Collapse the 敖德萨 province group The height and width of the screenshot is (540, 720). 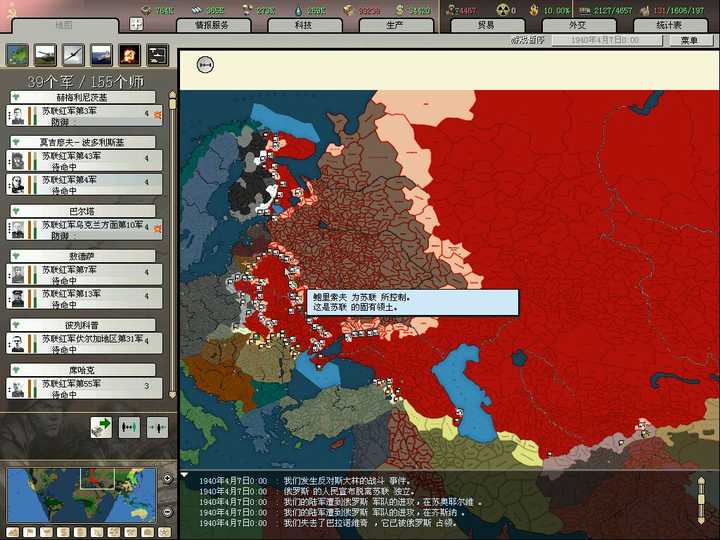pos(16,256)
